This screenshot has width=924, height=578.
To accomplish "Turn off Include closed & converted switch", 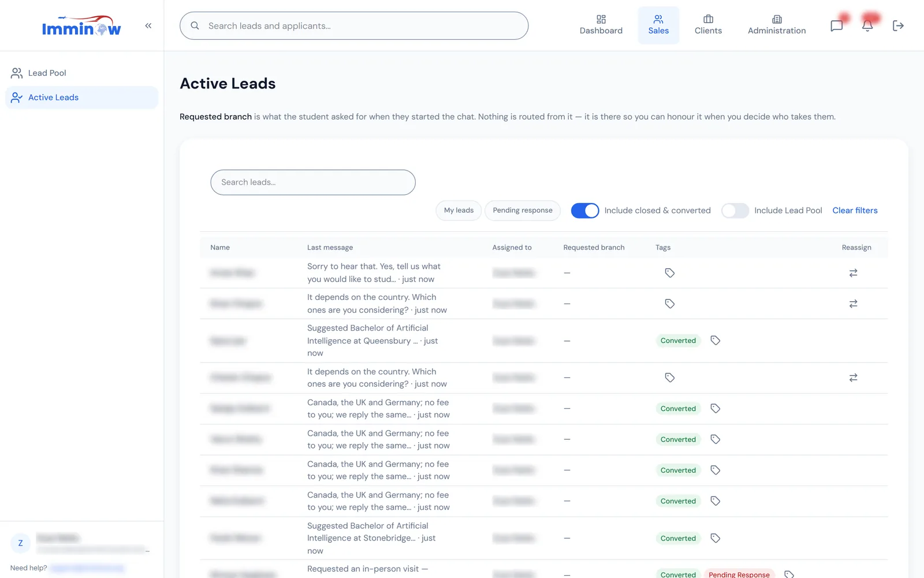I will pos(585,210).
